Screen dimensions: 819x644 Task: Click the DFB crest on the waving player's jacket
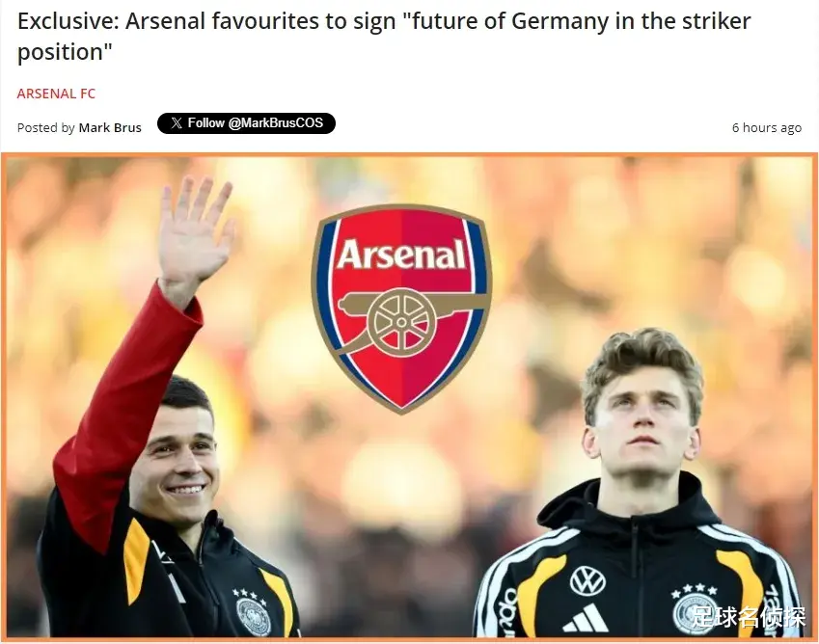click(254, 617)
